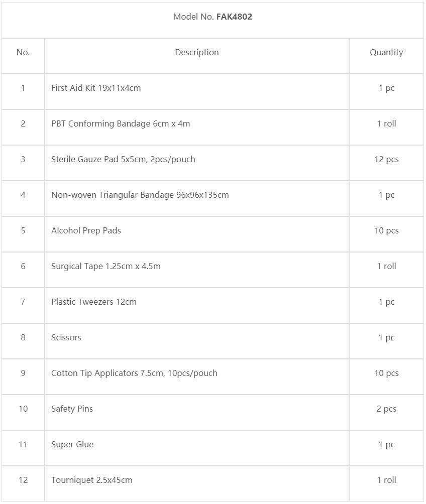Click the Description column header
Image resolution: width=426 pixels, height=504 pixels.
pos(196,52)
